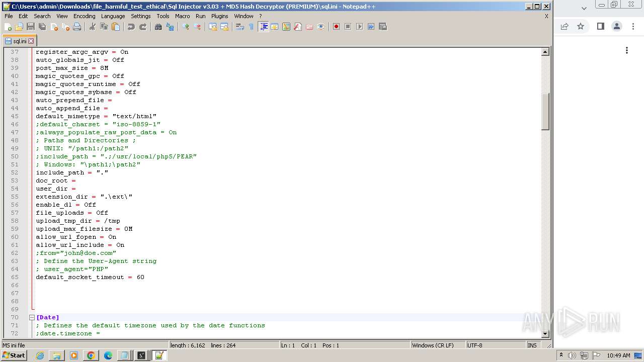Open the Search menu

click(x=42, y=16)
